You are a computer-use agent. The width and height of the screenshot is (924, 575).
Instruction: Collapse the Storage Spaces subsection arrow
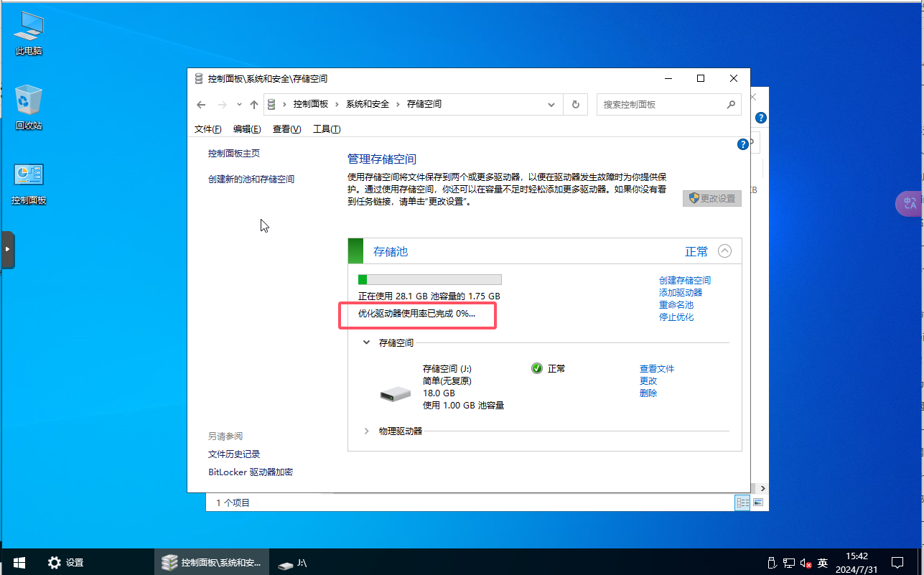[x=366, y=343]
